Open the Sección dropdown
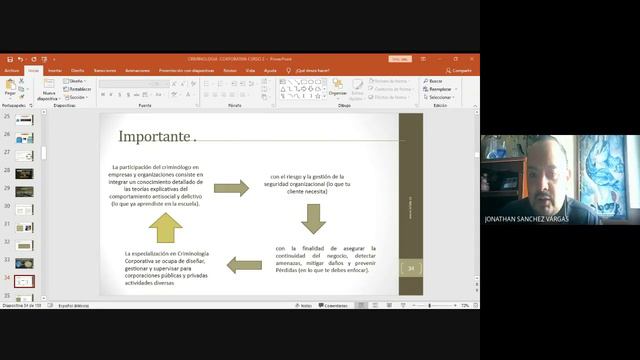This screenshot has height=360, width=640. [x=76, y=97]
